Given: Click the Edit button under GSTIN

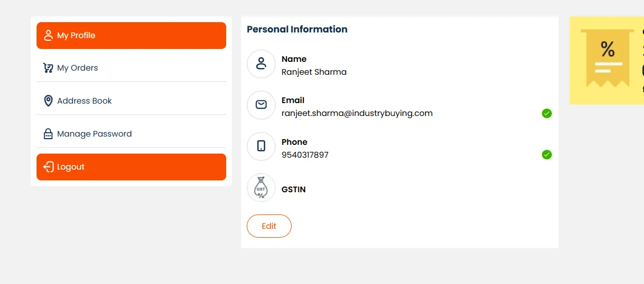Looking at the screenshot, I should click(x=269, y=226).
